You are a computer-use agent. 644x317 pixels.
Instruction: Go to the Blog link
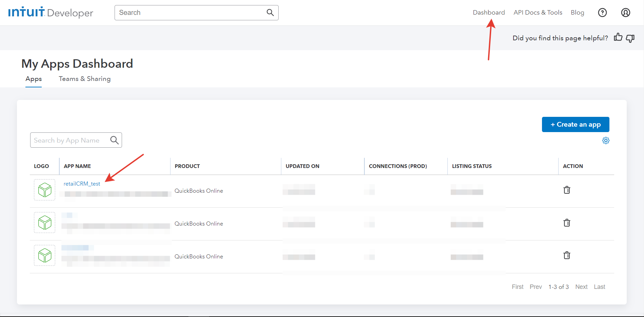(x=577, y=13)
